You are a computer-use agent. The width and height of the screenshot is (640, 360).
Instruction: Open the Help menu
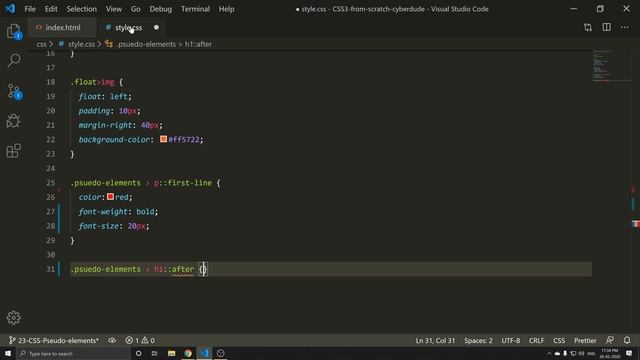(x=227, y=9)
